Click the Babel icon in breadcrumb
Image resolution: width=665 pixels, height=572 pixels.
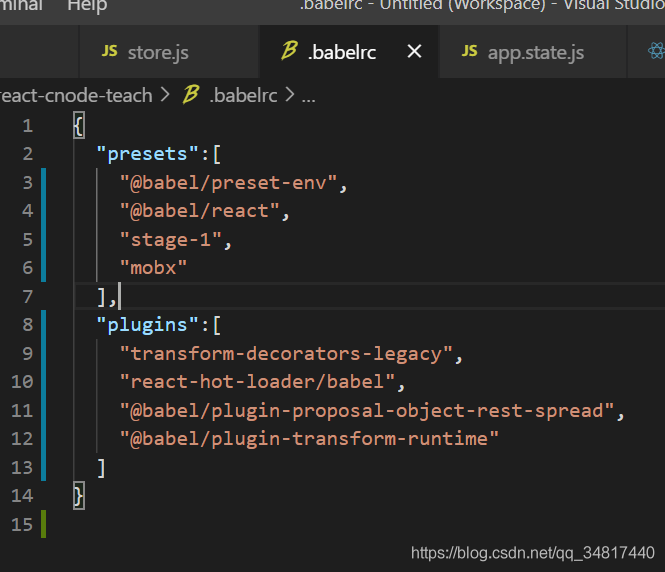tap(191, 94)
